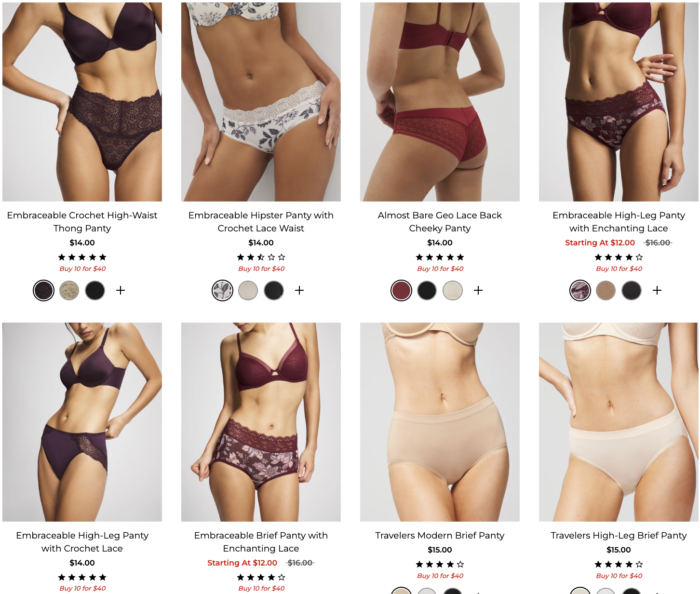The width and height of the screenshot is (700, 594).
Task: Open star rating reviews for Hipster Panty
Action: tap(261, 257)
